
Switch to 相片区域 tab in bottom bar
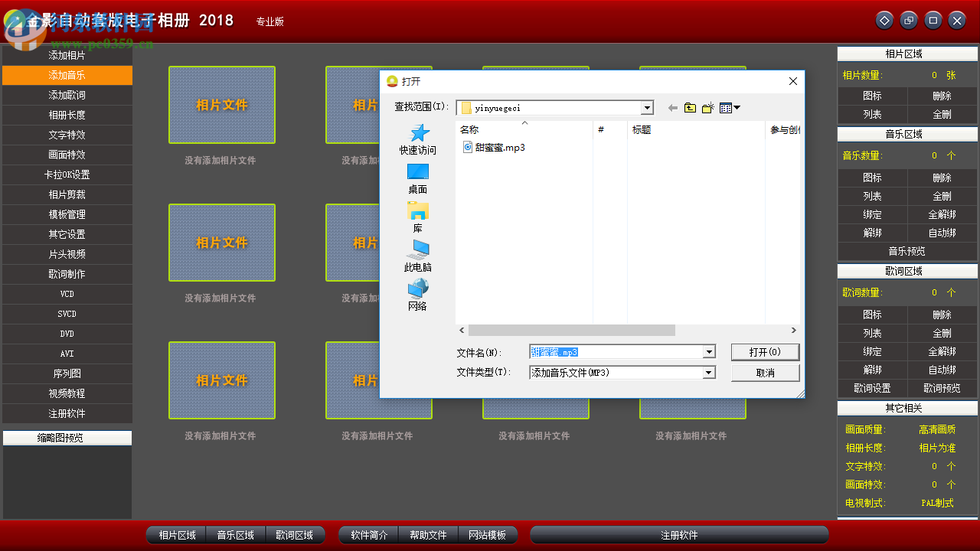click(177, 535)
